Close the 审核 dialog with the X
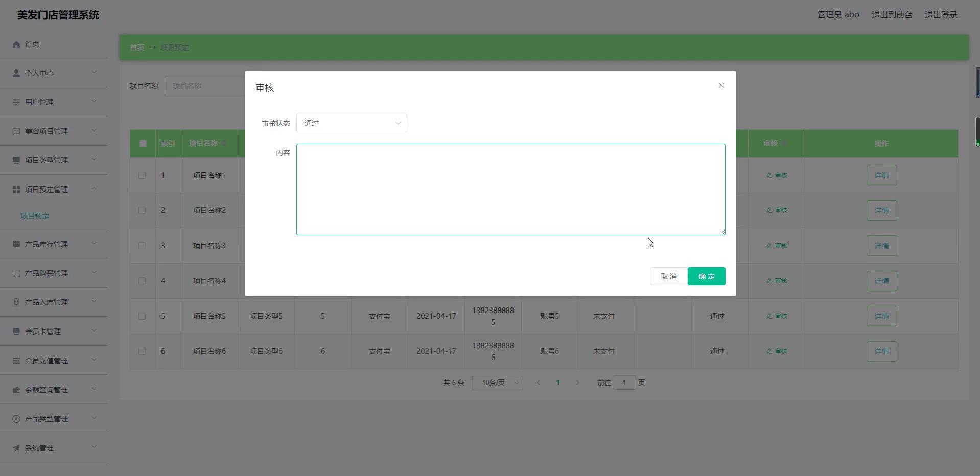The width and height of the screenshot is (980, 476). 721,85
